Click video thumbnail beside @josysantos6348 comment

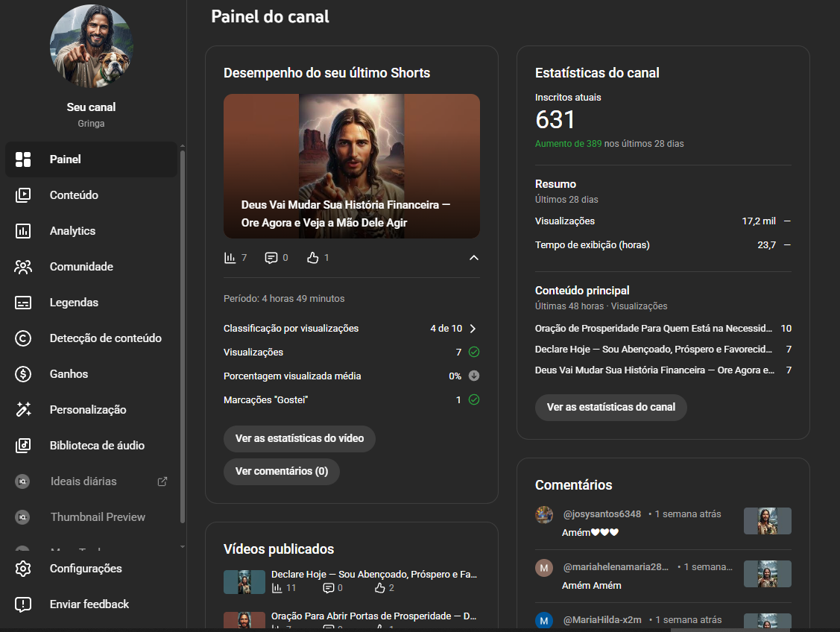tap(768, 521)
